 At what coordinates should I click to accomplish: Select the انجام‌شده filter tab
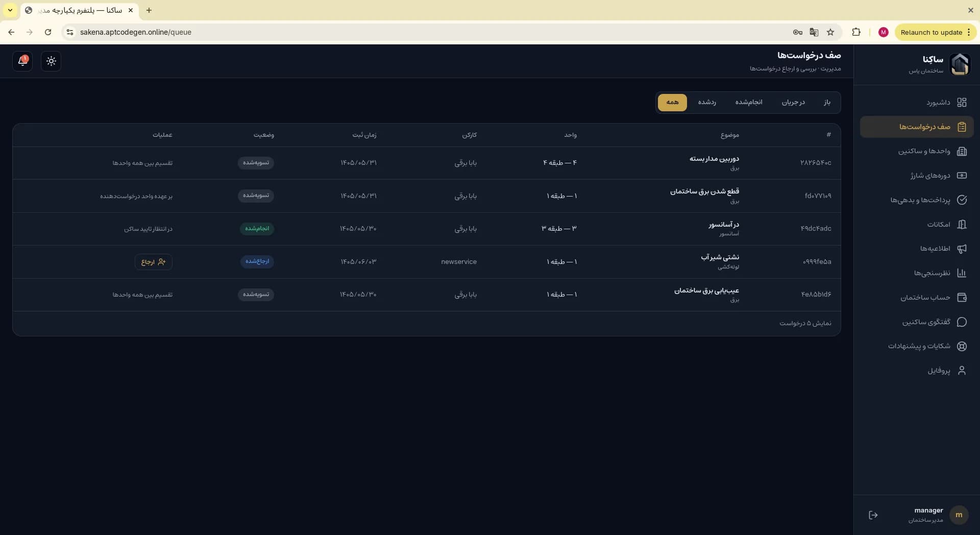click(x=749, y=103)
